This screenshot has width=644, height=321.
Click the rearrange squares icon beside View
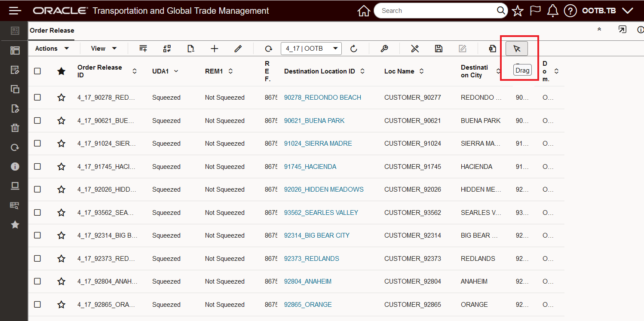tap(167, 49)
